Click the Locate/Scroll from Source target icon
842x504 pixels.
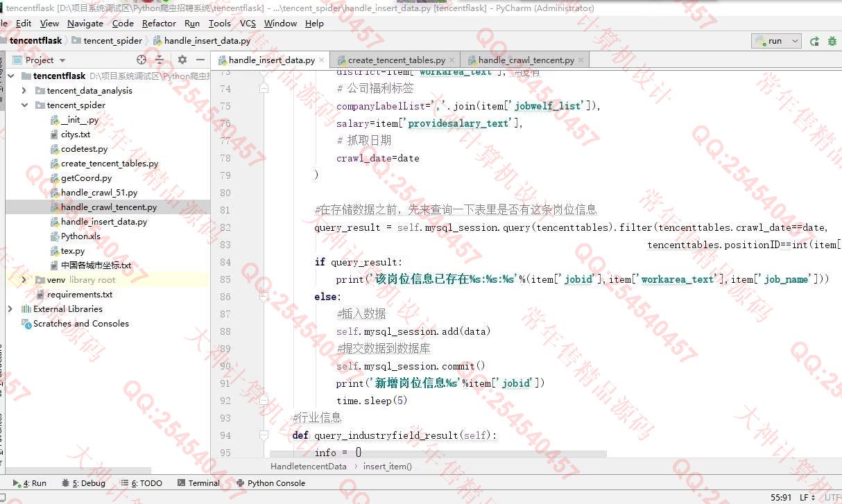[x=141, y=60]
